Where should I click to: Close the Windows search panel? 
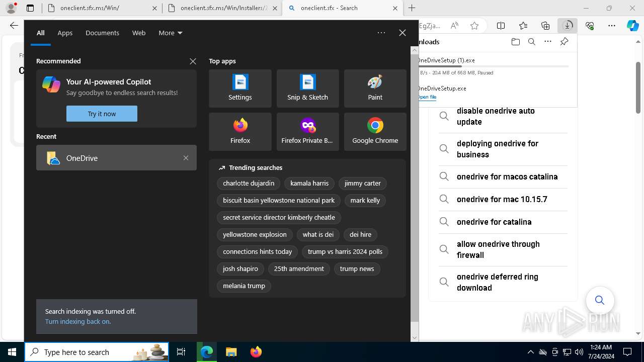point(403,33)
